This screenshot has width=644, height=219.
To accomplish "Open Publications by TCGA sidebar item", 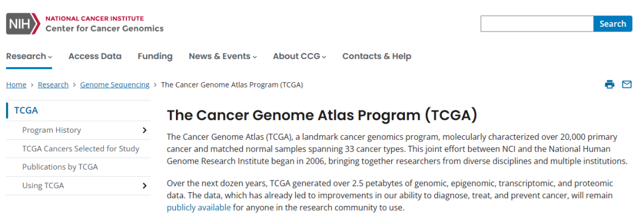I will pyautogui.click(x=60, y=167).
